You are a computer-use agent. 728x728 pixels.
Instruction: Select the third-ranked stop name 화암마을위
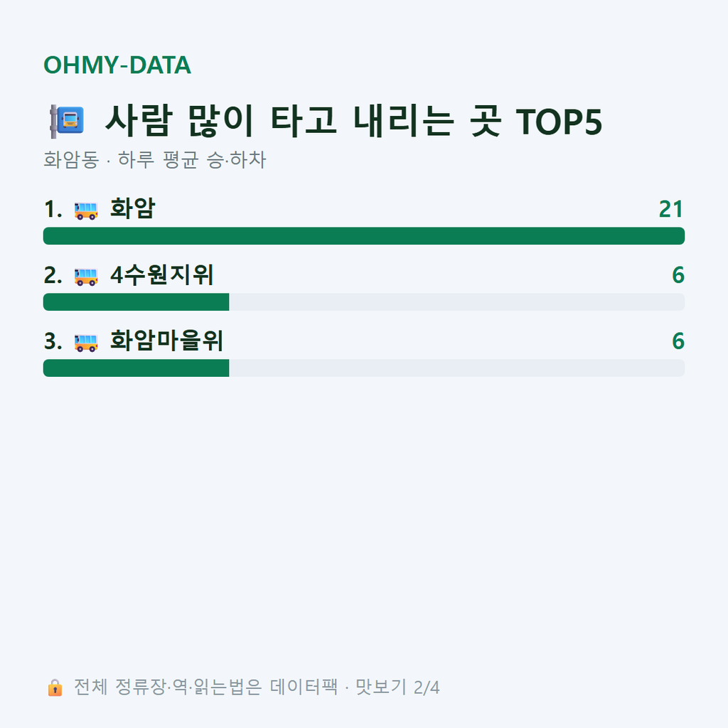point(166,341)
